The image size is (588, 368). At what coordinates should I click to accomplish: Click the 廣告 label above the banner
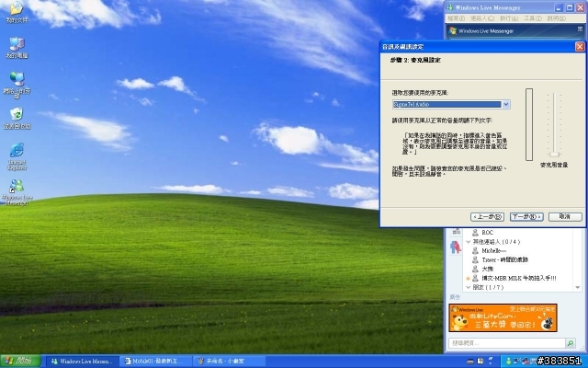[455, 297]
